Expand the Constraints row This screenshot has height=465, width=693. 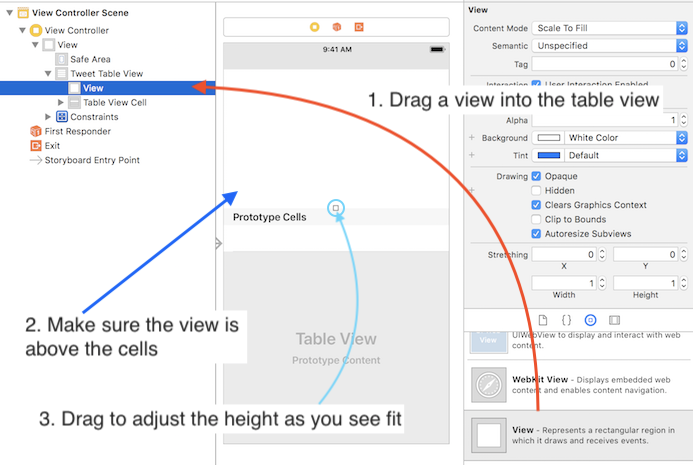click(x=48, y=117)
